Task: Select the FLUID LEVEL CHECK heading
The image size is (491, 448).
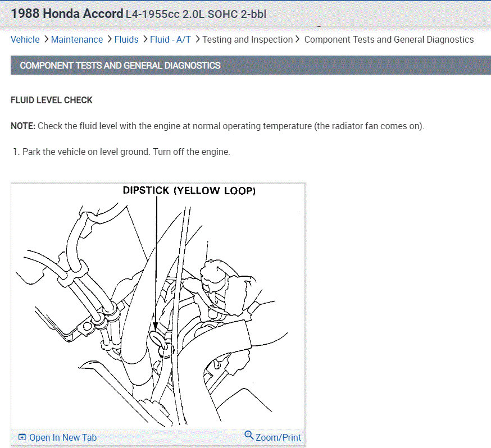Action: coord(52,100)
